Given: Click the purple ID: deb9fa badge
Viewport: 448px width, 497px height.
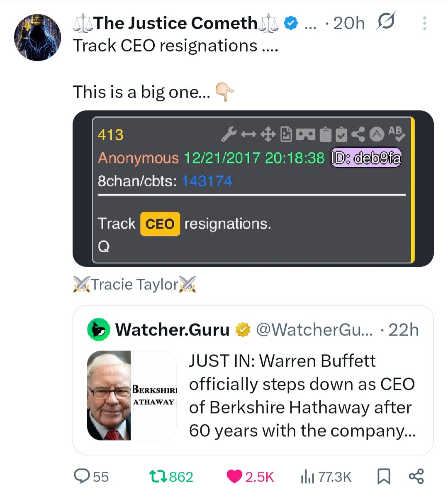Looking at the screenshot, I should click(366, 158).
